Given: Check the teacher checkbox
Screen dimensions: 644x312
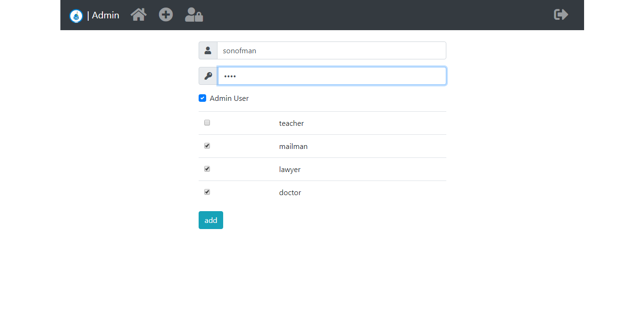Looking at the screenshot, I should pos(207,123).
